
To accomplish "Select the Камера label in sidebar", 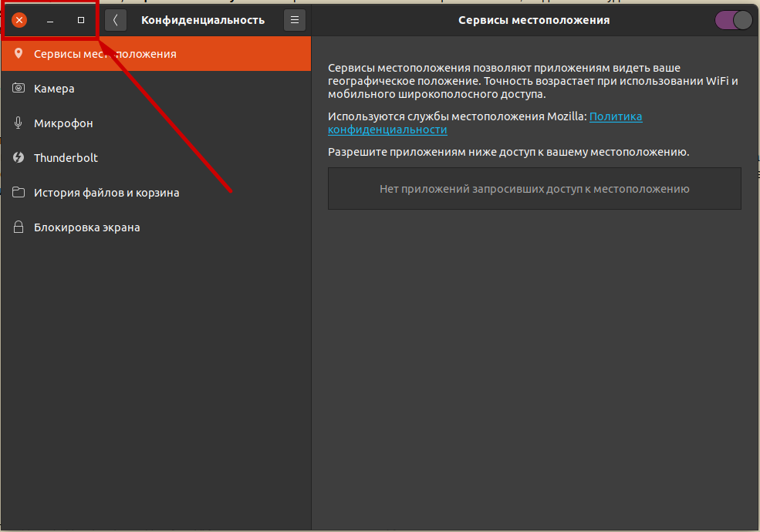I will tap(54, 89).
